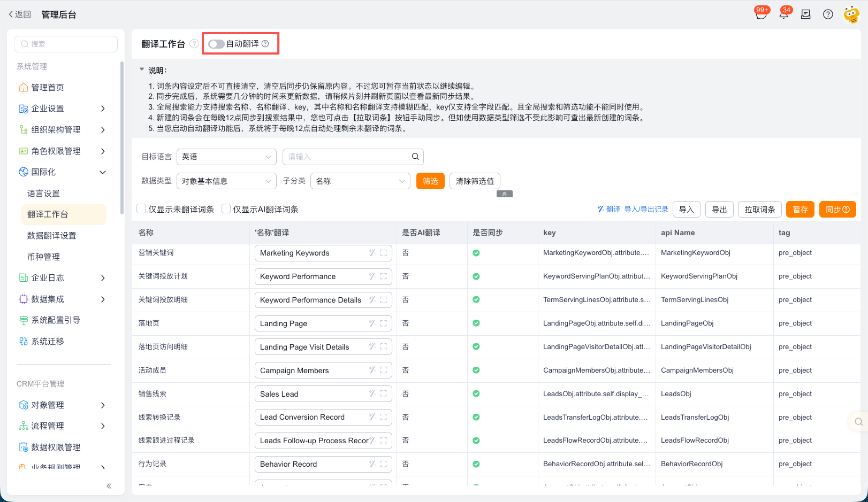Open 币种管理 submenu item
The width and height of the screenshot is (868, 502).
tap(44, 257)
